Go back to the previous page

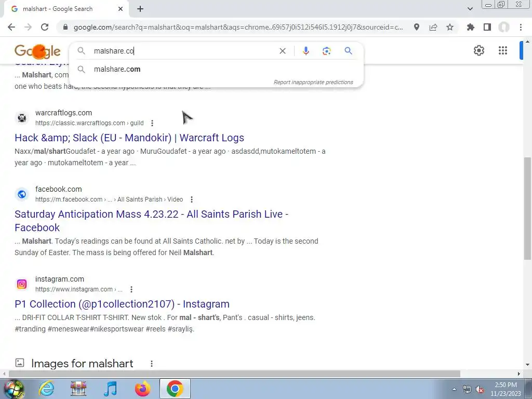coord(11,27)
